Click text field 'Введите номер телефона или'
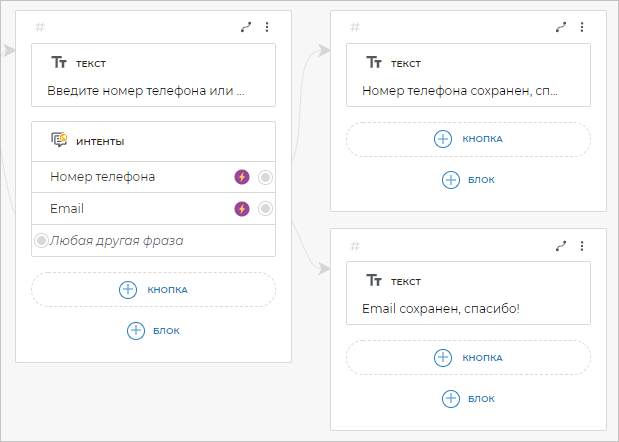Image resolution: width=619 pixels, height=442 pixels. (146, 91)
